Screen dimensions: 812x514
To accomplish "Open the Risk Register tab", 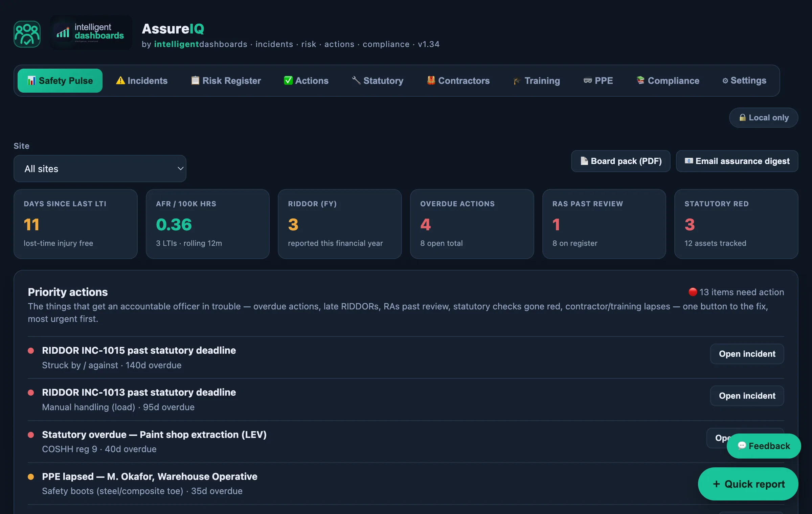I will 226,80.
